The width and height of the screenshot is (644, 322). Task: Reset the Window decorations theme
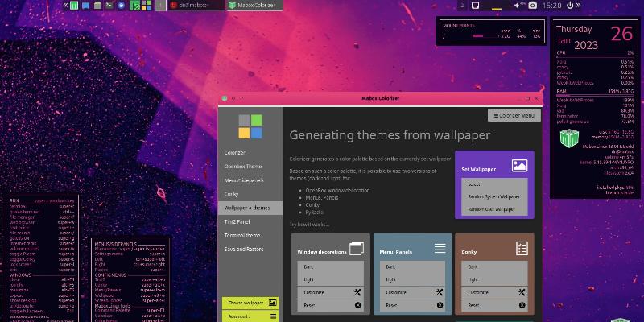(x=330, y=305)
